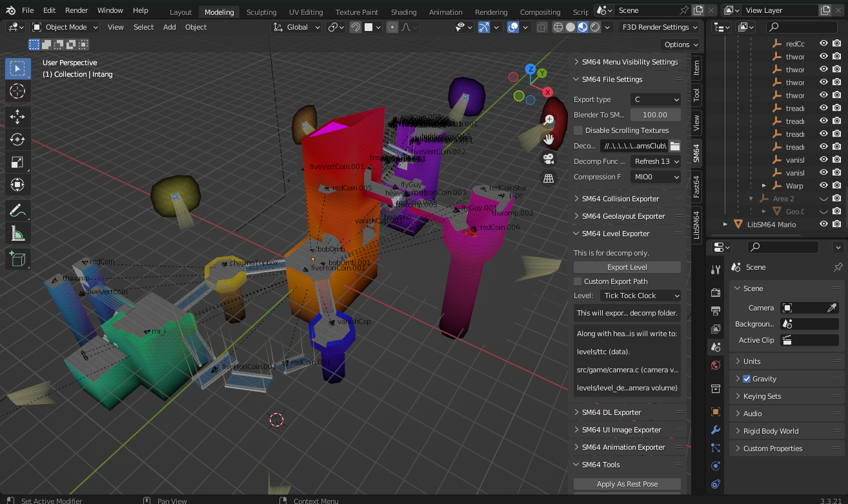Click the Export Level button

pyautogui.click(x=627, y=267)
